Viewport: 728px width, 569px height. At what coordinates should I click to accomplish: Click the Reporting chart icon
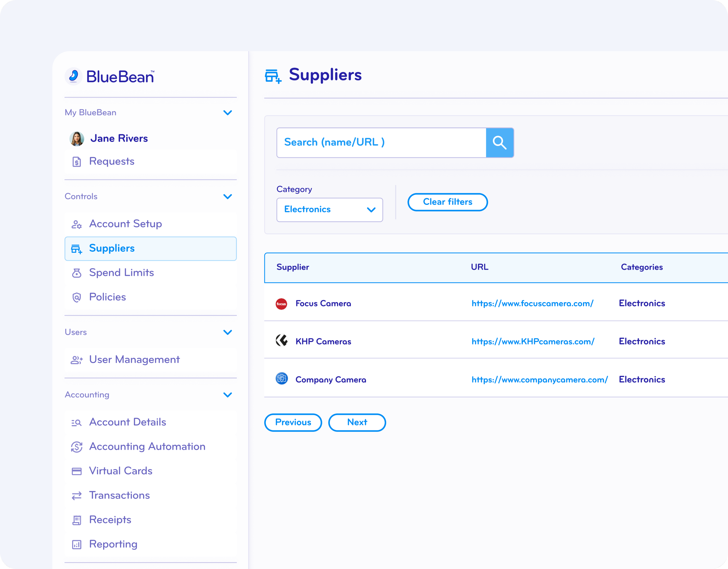pyautogui.click(x=77, y=545)
